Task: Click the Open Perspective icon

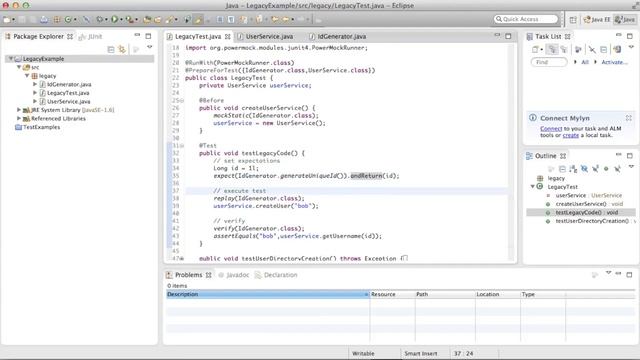Action: click(573, 20)
